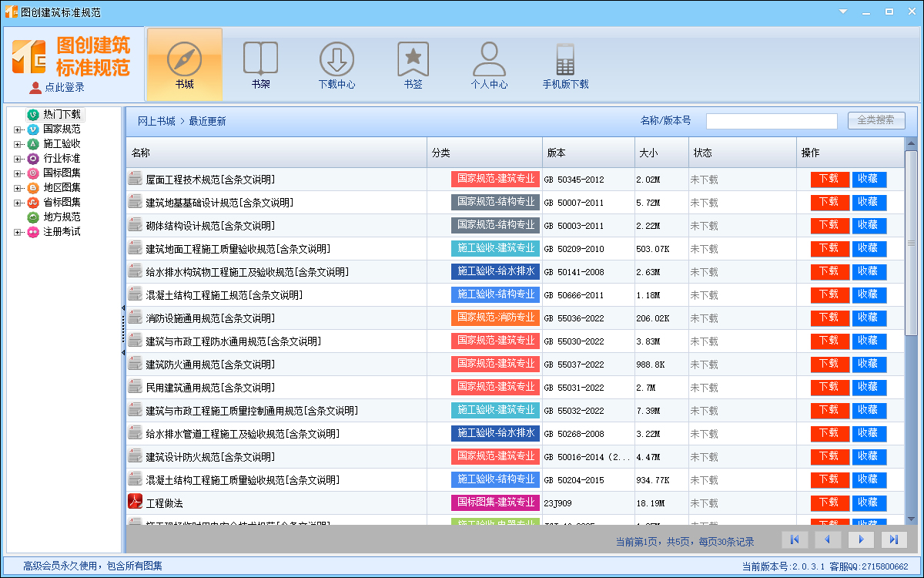
Task: Click 收藏 for 建筑地基基础设计规范
Action: tap(869, 203)
